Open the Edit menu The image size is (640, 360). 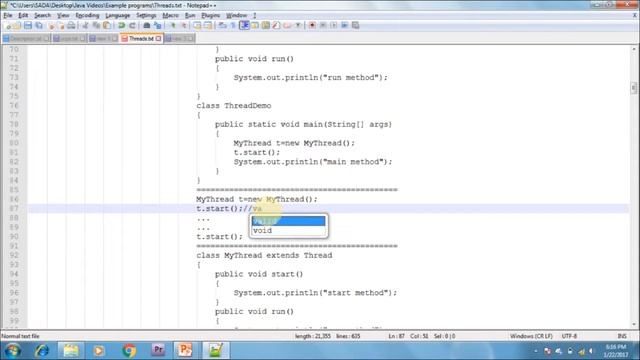pyautogui.click(x=23, y=16)
